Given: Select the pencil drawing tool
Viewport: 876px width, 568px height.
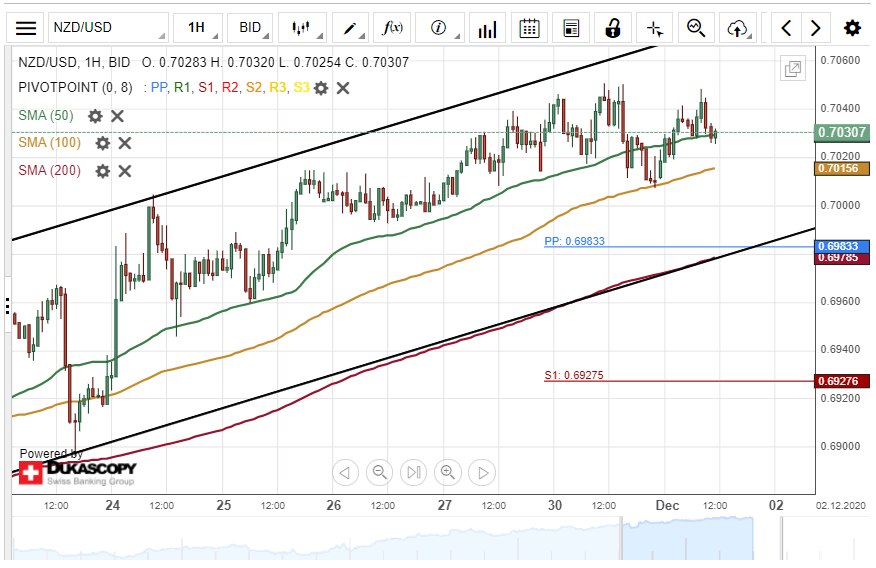Looking at the screenshot, I should pyautogui.click(x=350, y=28).
